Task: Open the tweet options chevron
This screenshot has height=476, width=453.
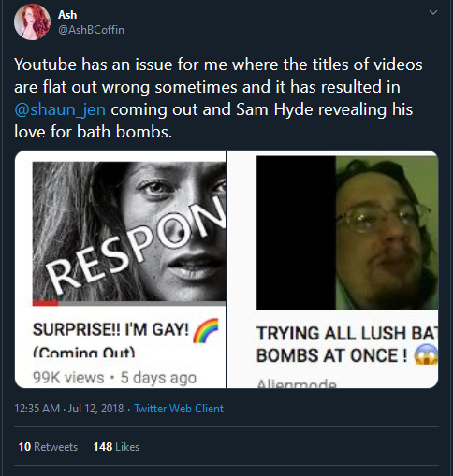Action: point(433,12)
